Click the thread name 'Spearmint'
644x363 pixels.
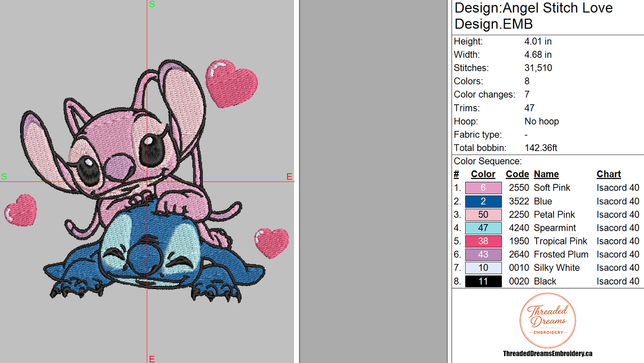(555, 228)
